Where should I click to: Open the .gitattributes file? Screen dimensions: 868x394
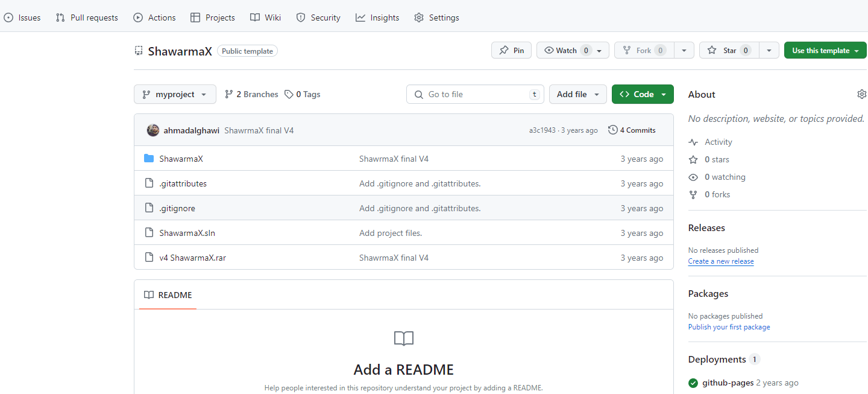[183, 183]
